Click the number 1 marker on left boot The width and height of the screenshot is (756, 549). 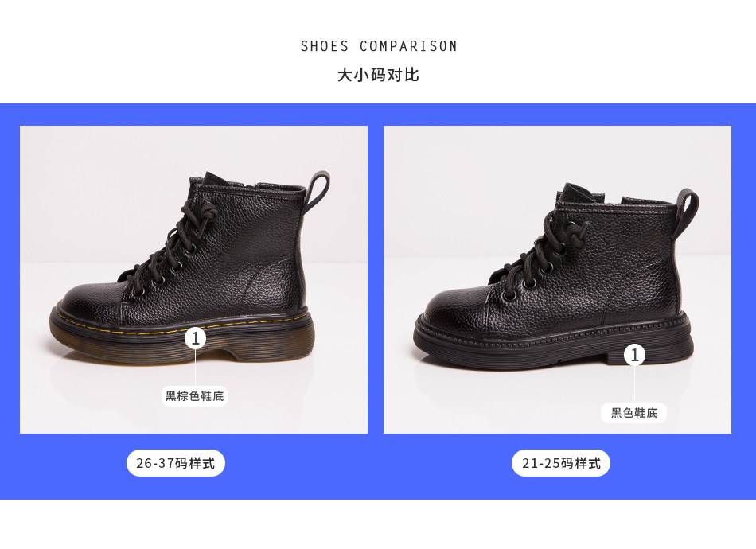pyautogui.click(x=196, y=339)
